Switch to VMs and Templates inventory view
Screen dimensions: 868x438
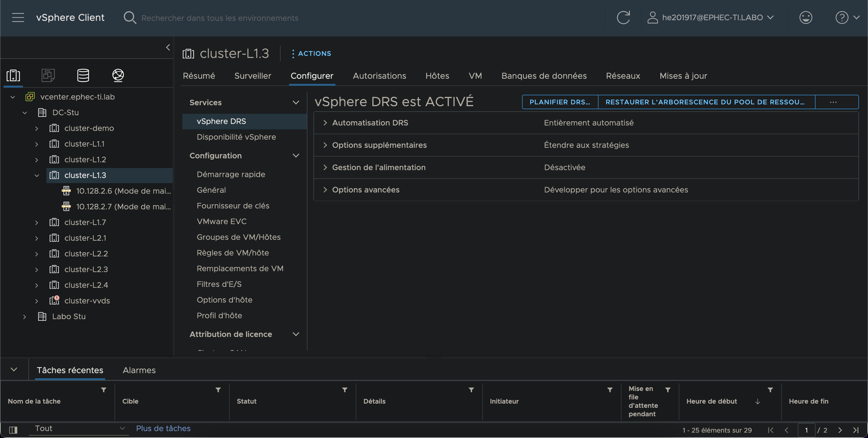click(48, 75)
